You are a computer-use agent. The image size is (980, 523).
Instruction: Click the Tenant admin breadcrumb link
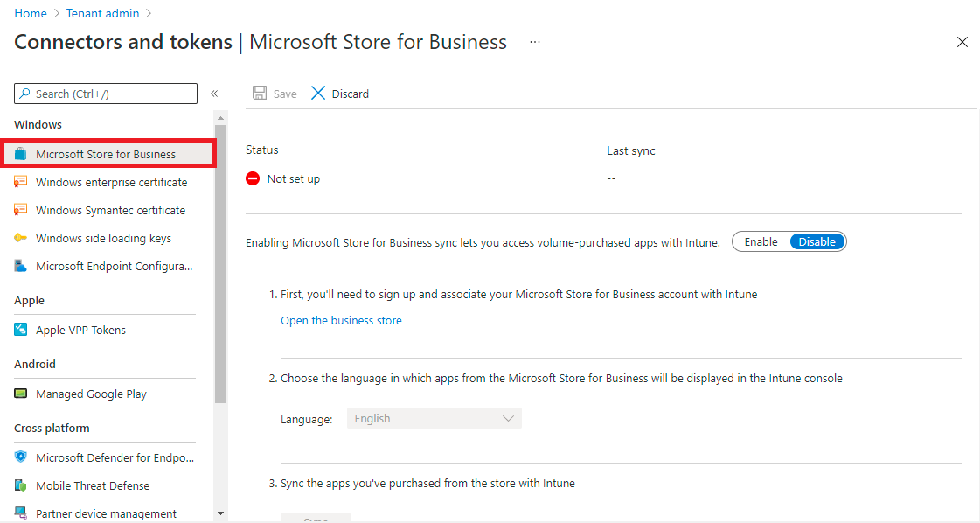[x=102, y=13]
